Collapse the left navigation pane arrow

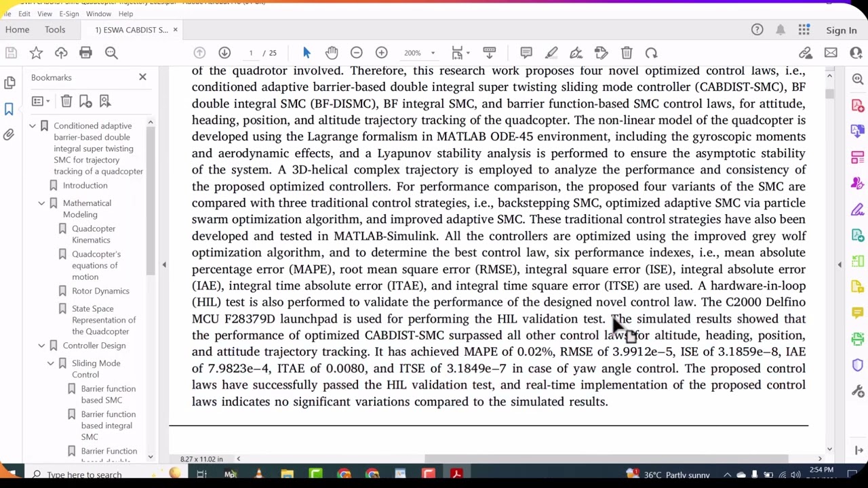point(163,264)
